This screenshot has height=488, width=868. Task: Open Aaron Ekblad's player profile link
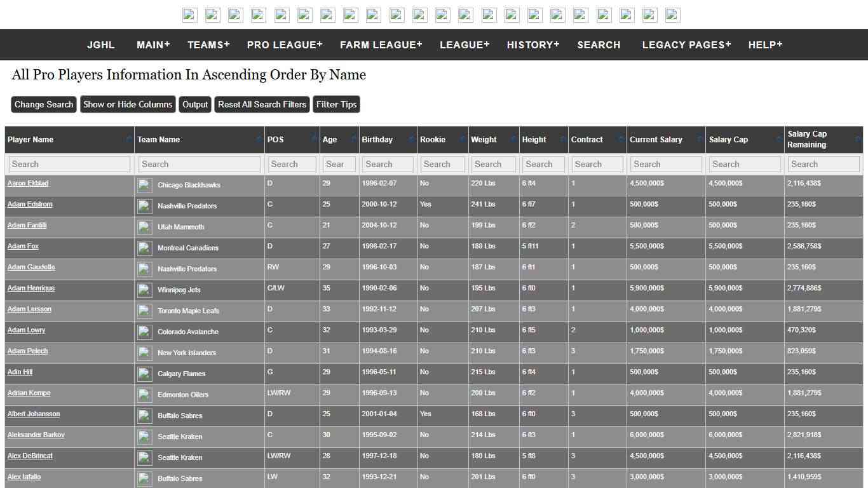pos(27,183)
